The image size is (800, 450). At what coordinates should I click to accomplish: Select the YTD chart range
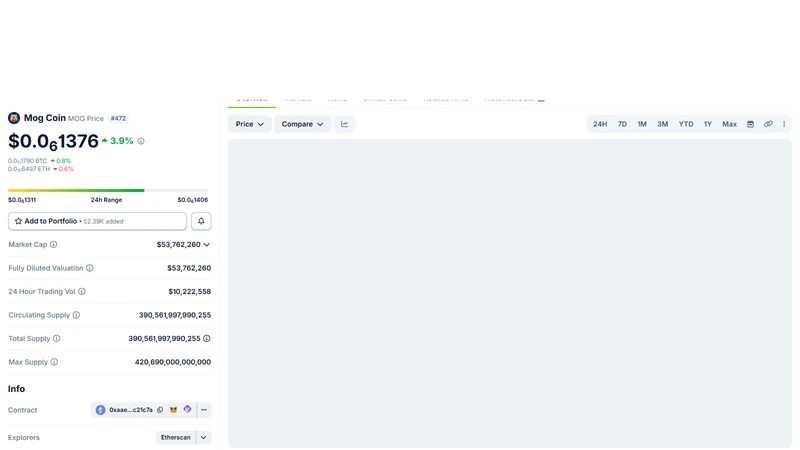[x=686, y=124]
